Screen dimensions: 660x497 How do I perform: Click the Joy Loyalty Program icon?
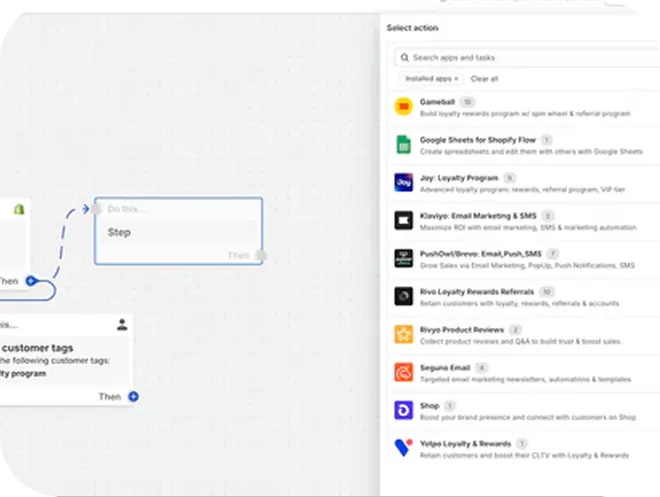pos(403,182)
